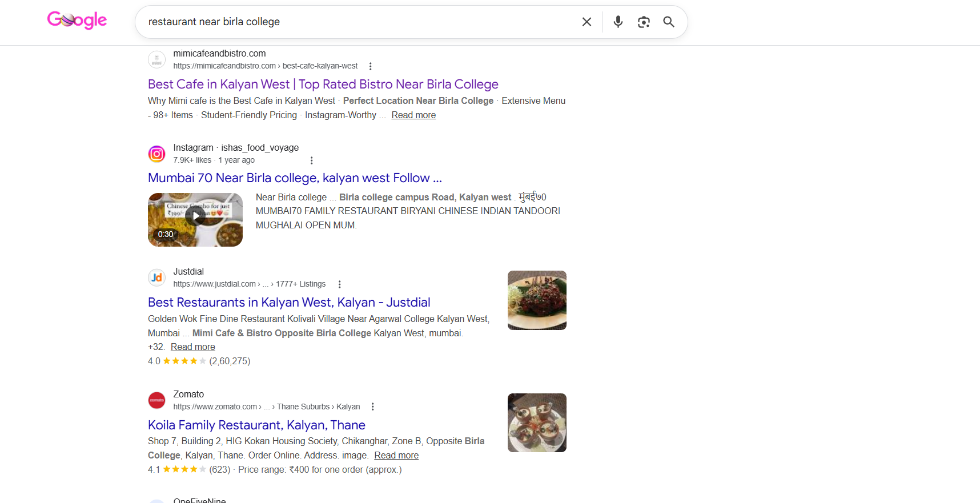Screen dimensions: 980x503
Task: Open Best Cafe in Kalyan West link
Action: click(323, 84)
